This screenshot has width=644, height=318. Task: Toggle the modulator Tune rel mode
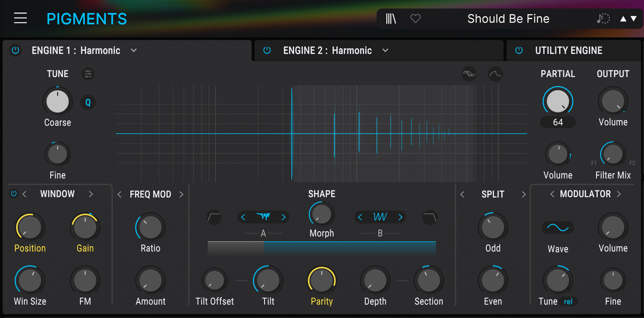pyautogui.click(x=568, y=301)
